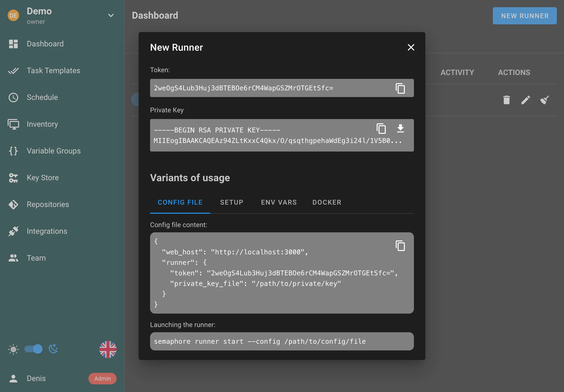Open the Key Store page
The width and height of the screenshot is (564, 392).
(43, 178)
